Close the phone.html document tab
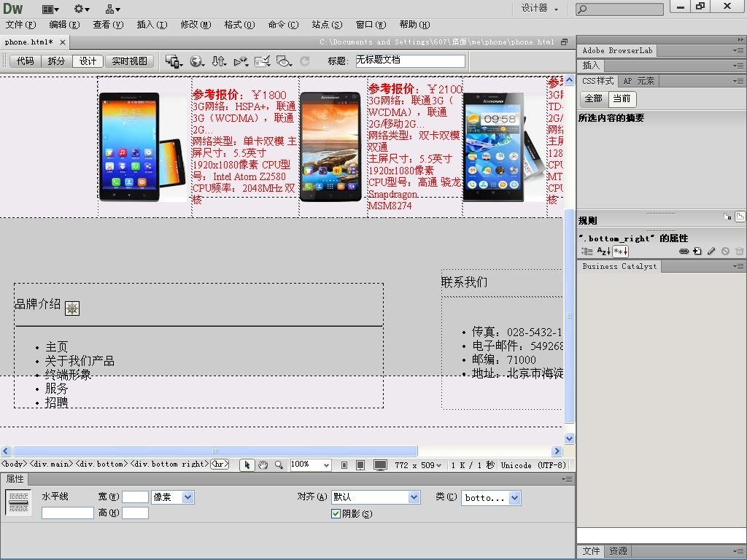This screenshot has width=747, height=560. coord(63,42)
